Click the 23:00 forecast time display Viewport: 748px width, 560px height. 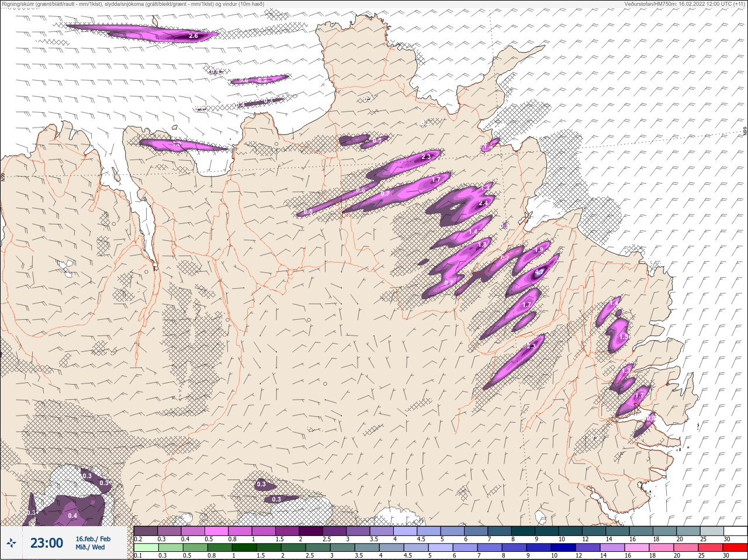pyautogui.click(x=47, y=543)
